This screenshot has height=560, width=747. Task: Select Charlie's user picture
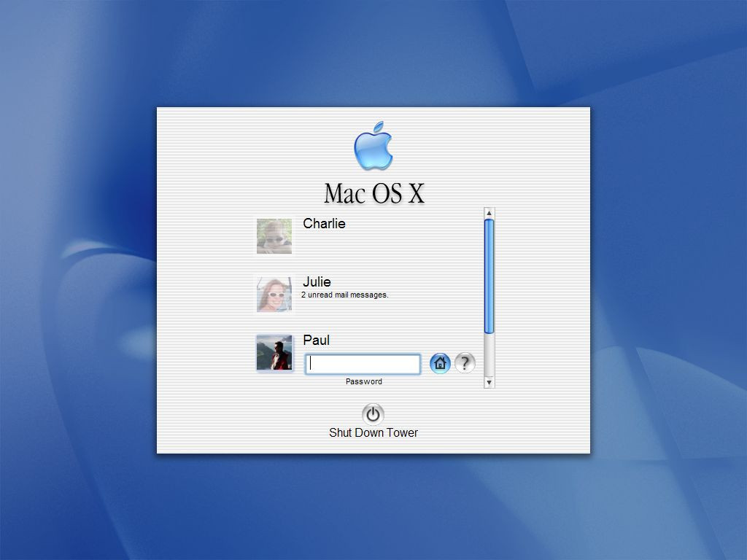point(274,236)
